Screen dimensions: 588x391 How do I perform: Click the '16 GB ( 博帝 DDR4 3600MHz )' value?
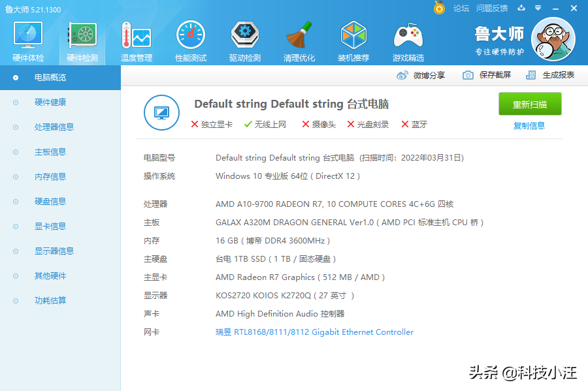pos(272,241)
